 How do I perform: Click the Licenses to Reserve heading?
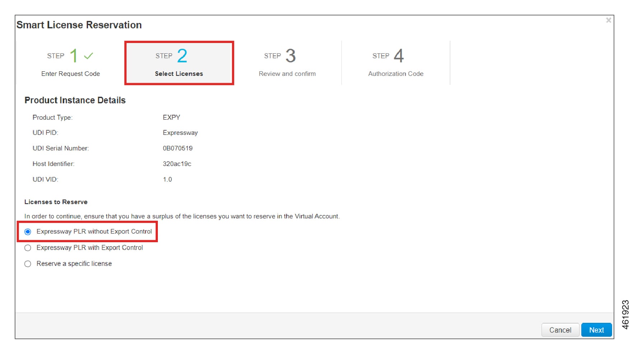(56, 202)
